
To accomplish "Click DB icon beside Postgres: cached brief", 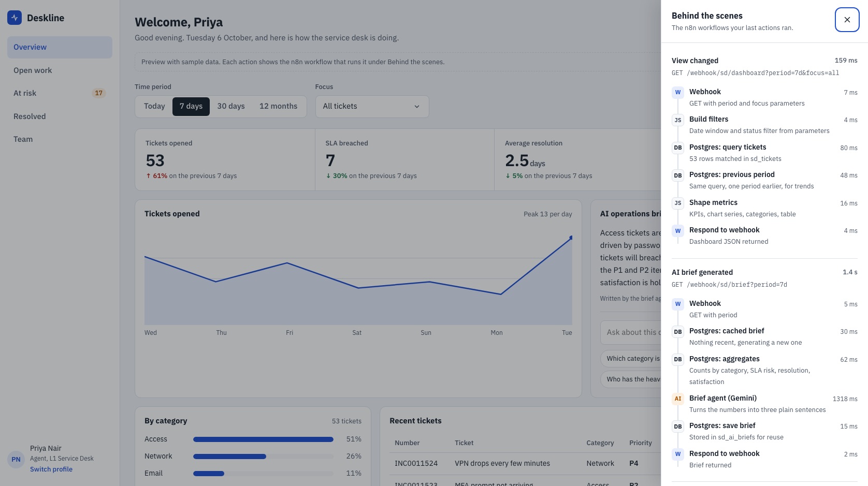I will coord(678,332).
